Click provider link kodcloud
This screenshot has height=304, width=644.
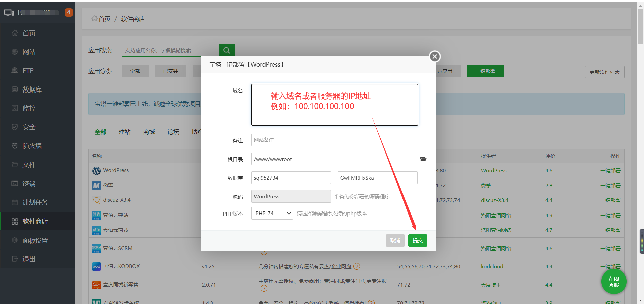(x=492, y=266)
